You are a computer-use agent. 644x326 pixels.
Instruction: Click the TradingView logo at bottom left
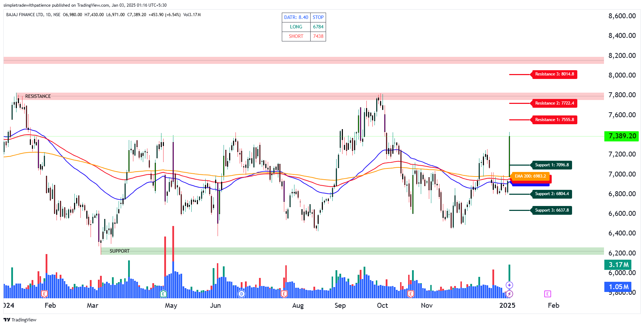[x=20, y=320]
